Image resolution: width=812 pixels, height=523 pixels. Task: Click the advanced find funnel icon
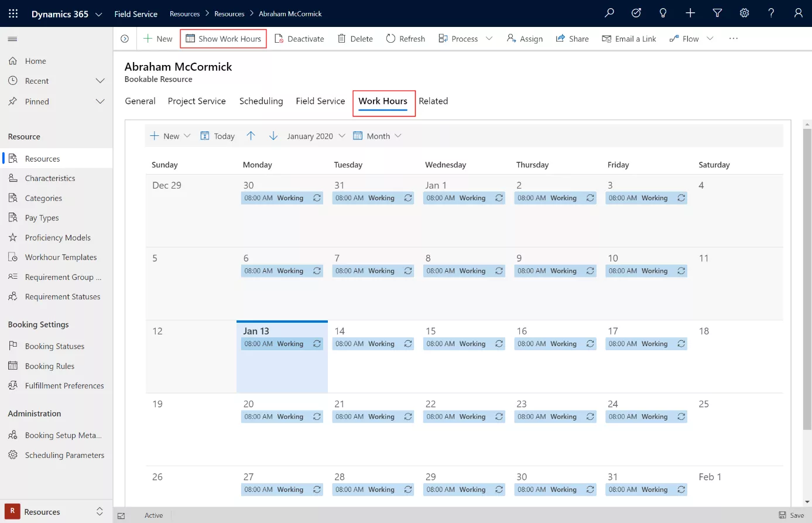717,13
